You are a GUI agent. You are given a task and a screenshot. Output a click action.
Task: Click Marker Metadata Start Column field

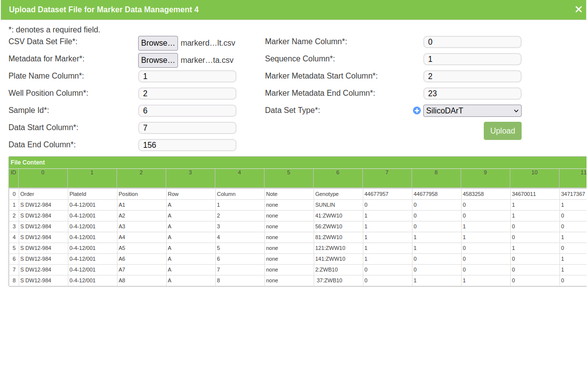pyautogui.click(x=471, y=77)
